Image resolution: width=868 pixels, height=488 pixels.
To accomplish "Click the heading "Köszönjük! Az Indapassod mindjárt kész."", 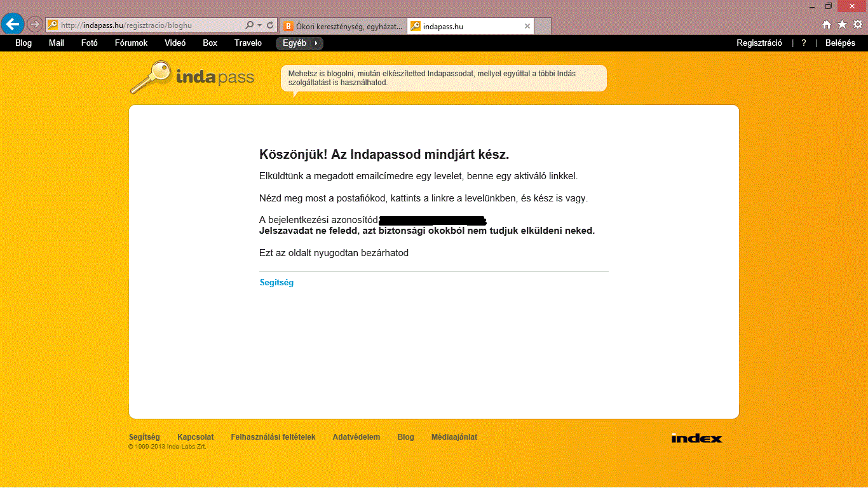I will 384,154.
